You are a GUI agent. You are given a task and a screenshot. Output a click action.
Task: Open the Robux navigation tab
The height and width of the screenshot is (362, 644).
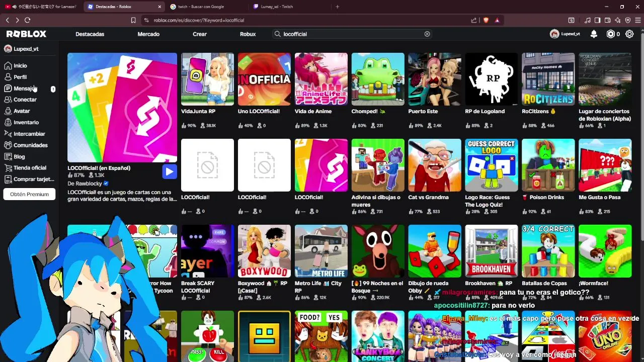click(x=248, y=34)
